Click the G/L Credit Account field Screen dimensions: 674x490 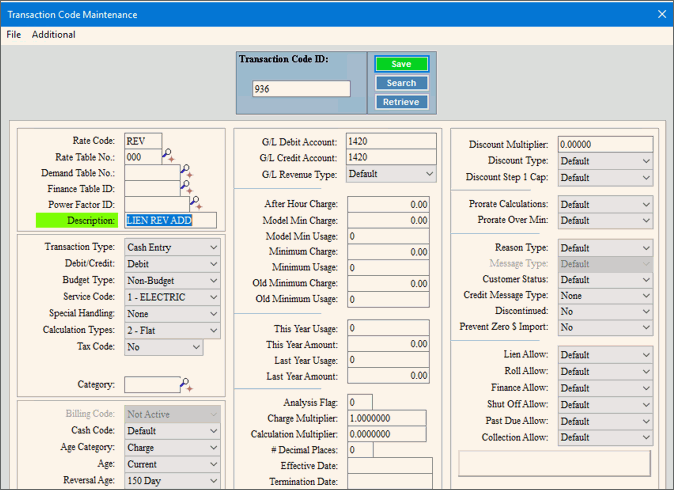point(391,157)
